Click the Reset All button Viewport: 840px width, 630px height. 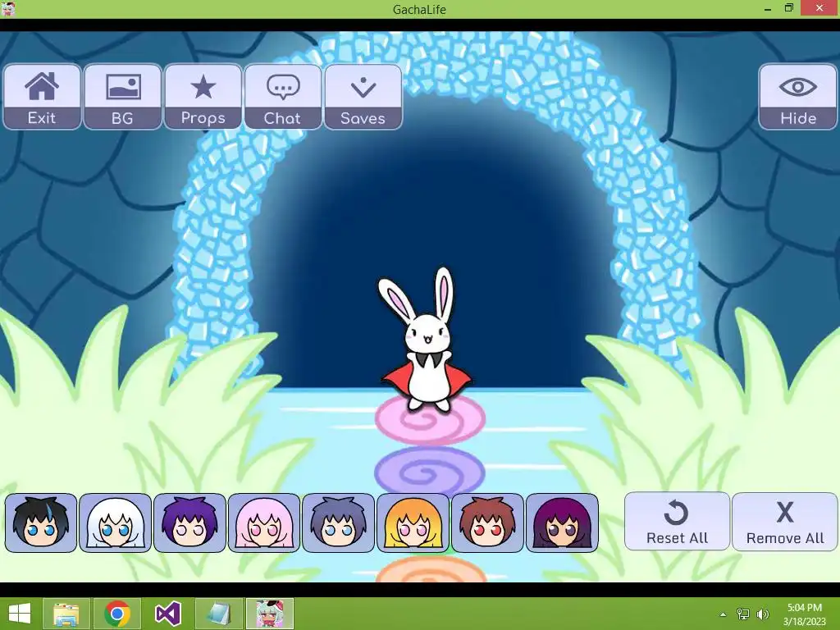coord(677,521)
